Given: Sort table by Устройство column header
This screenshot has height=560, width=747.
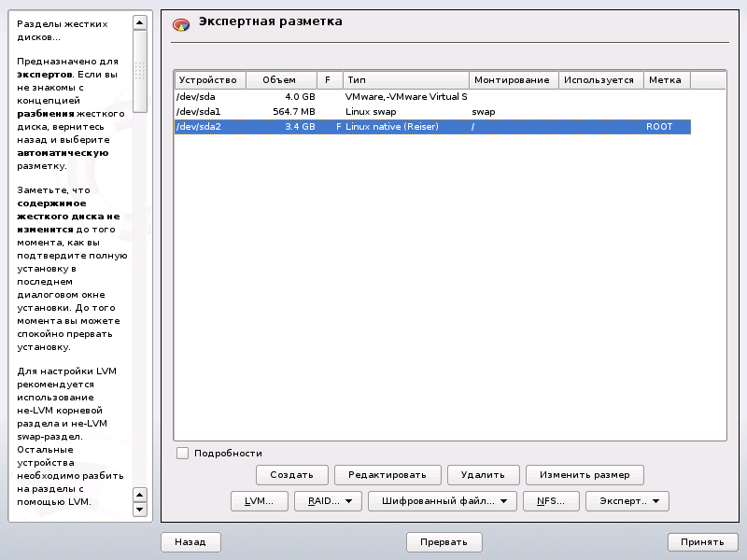Looking at the screenshot, I should [x=210, y=80].
